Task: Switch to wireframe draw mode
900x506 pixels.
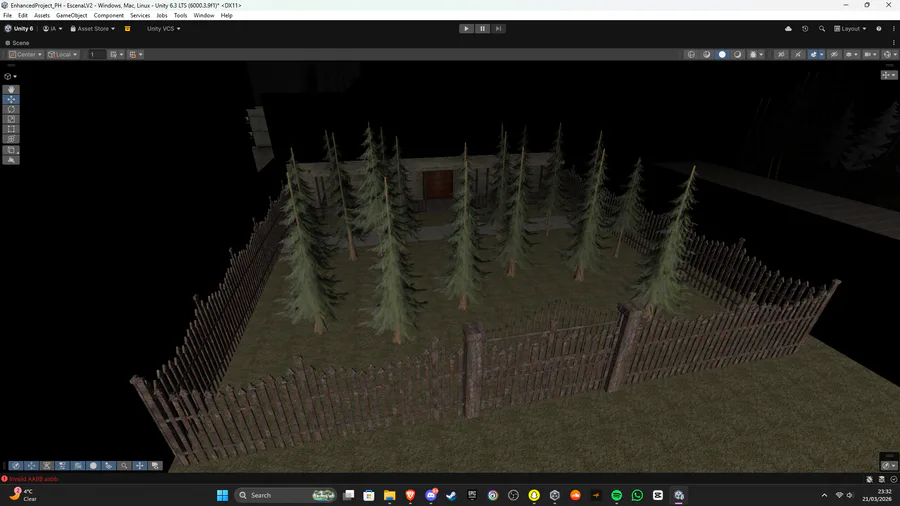Action: coord(691,55)
